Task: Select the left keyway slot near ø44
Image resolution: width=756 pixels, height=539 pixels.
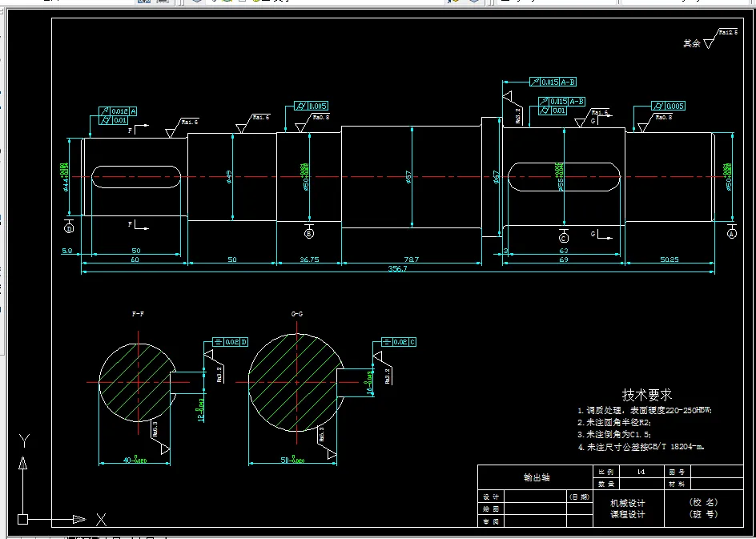Action: click(x=136, y=177)
